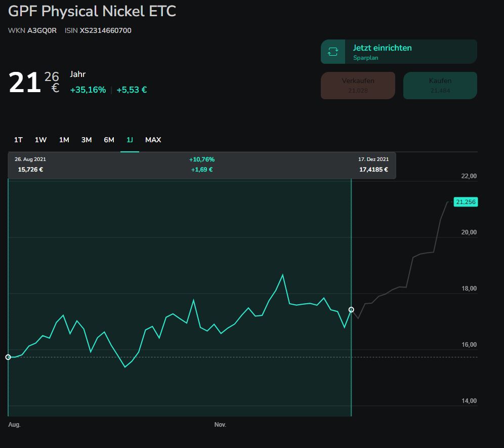This screenshot has height=448, width=504.
Task: Select the 1W time range tab
Action: click(41, 140)
